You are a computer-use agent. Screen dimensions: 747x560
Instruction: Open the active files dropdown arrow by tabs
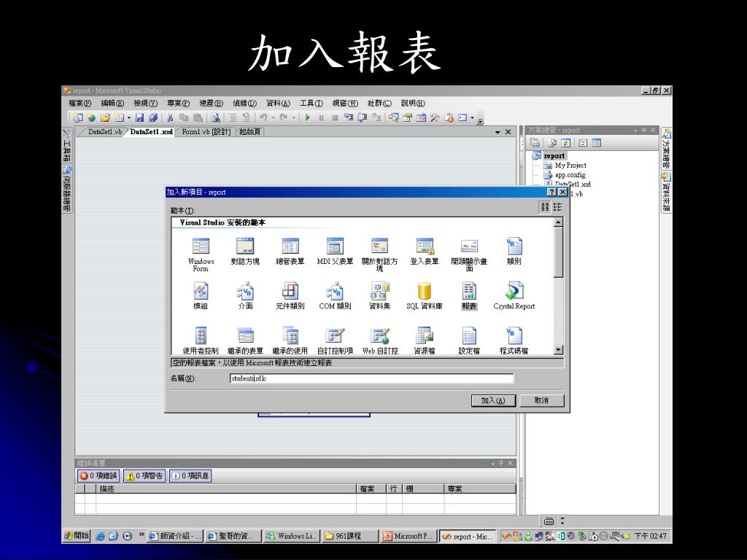pos(498,132)
